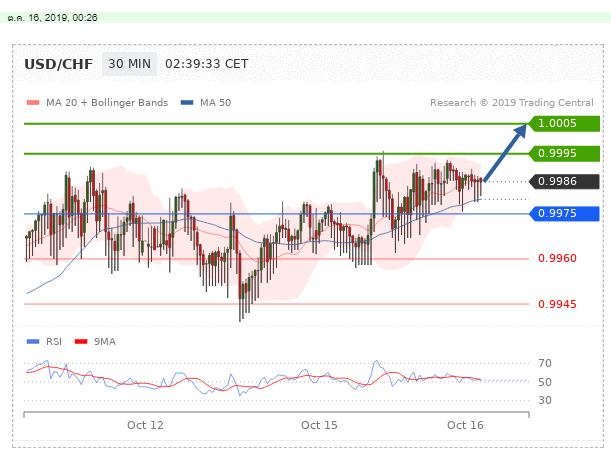The height and width of the screenshot is (456, 611).
Task: Click the Oct 15 date axis label
Action: click(319, 425)
